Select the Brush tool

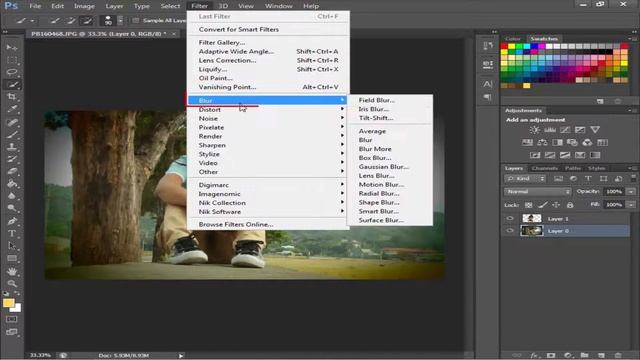pos(12,134)
